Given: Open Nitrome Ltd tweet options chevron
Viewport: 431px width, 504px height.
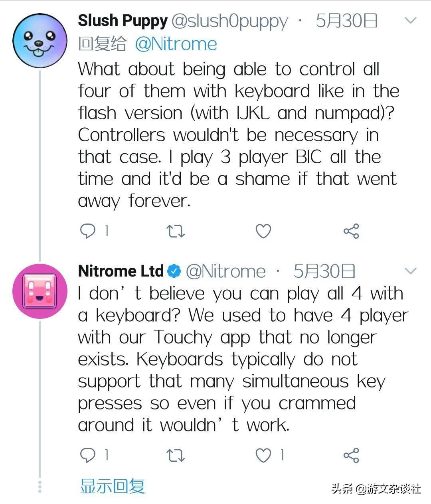Looking at the screenshot, I should pos(411,271).
